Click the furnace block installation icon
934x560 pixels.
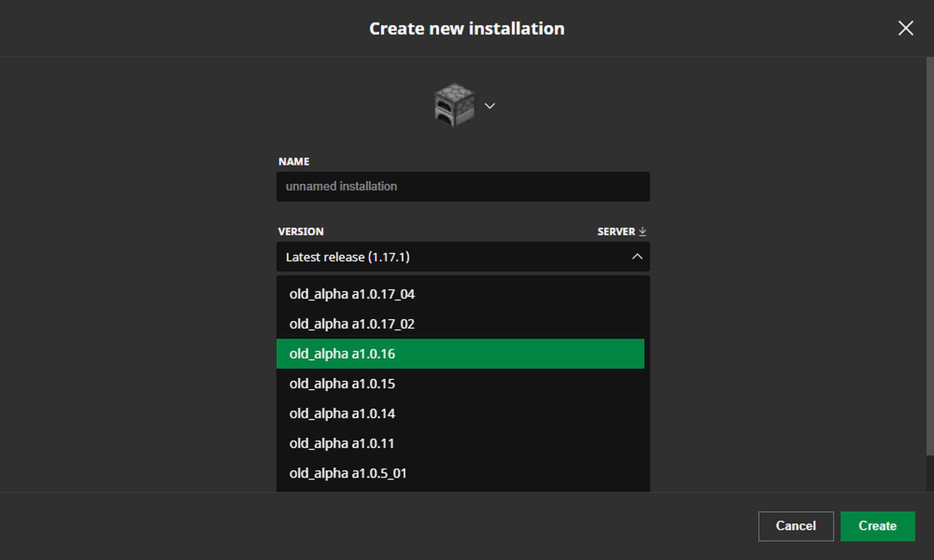454,105
